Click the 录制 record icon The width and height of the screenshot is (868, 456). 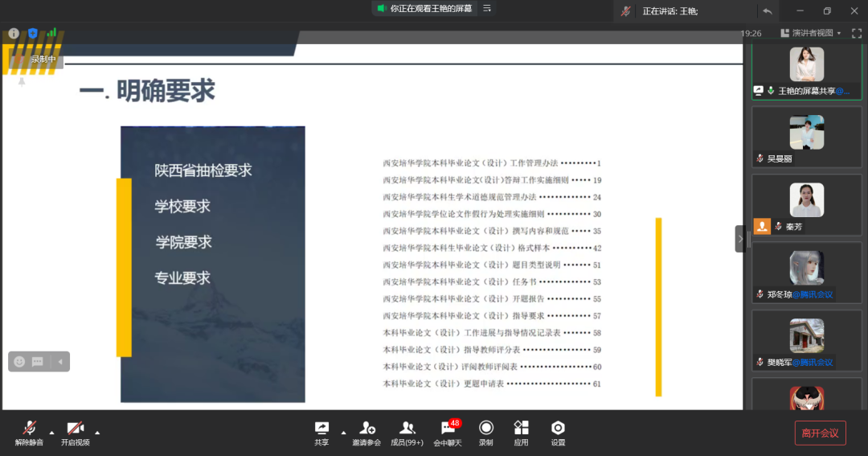[x=485, y=429]
